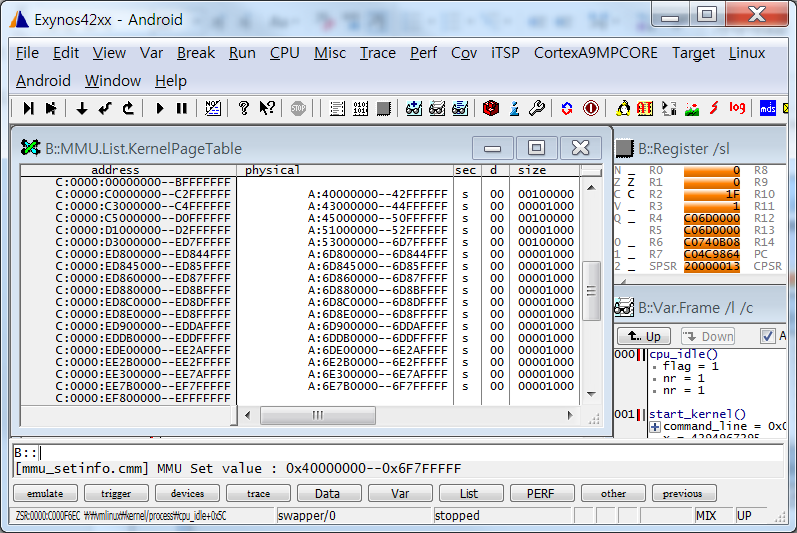The height and width of the screenshot is (533, 797).
Task: Open the Perf menu dropdown
Action: click(423, 53)
